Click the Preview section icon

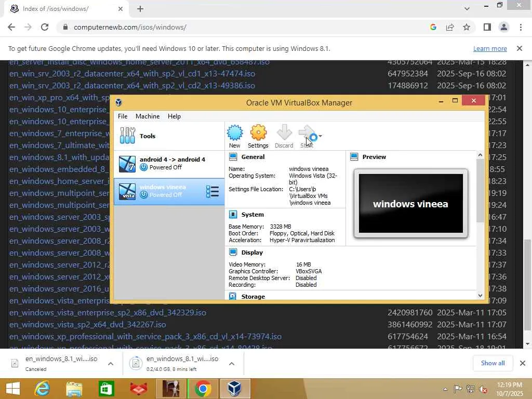(x=354, y=157)
